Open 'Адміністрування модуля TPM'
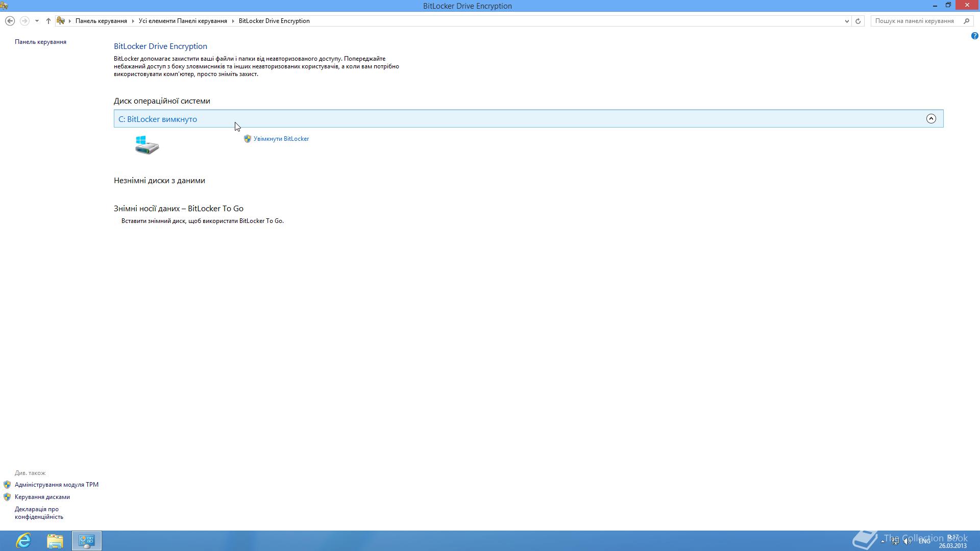This screenshot has height=551, width=980. tap(57, 485)
